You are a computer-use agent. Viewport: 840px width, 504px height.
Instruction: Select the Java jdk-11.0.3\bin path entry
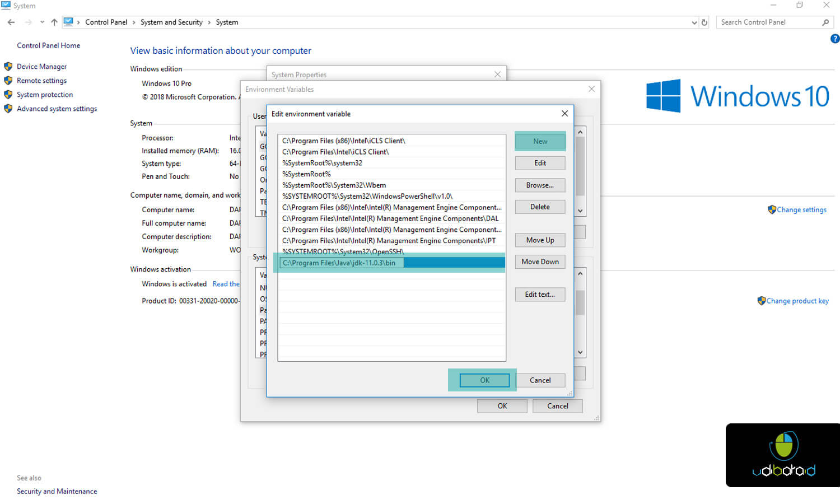click(391, 263)
